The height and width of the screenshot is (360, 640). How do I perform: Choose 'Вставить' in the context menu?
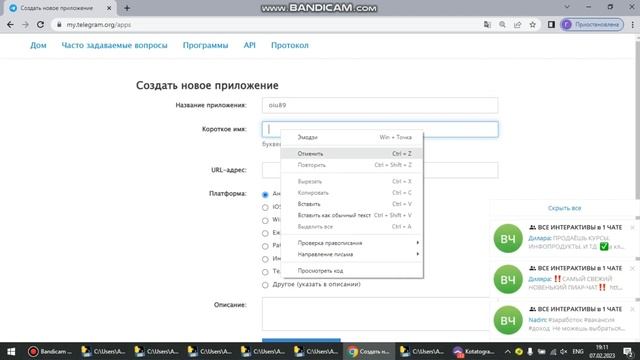coord(352,204)
